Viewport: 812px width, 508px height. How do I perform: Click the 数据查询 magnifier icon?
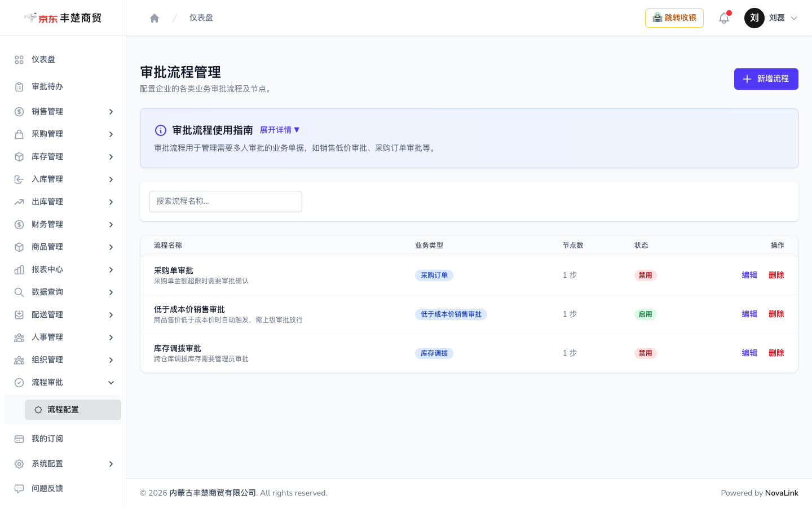pos(19,292)
